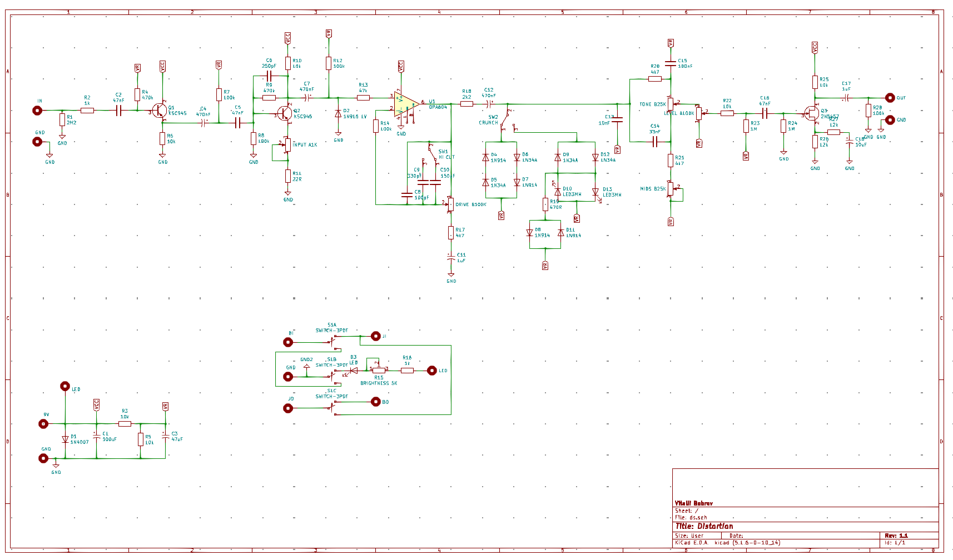953x560 pixels.
Task: Select the TONE B25K potentiometer symbol
Action: [x=672, y=104]
